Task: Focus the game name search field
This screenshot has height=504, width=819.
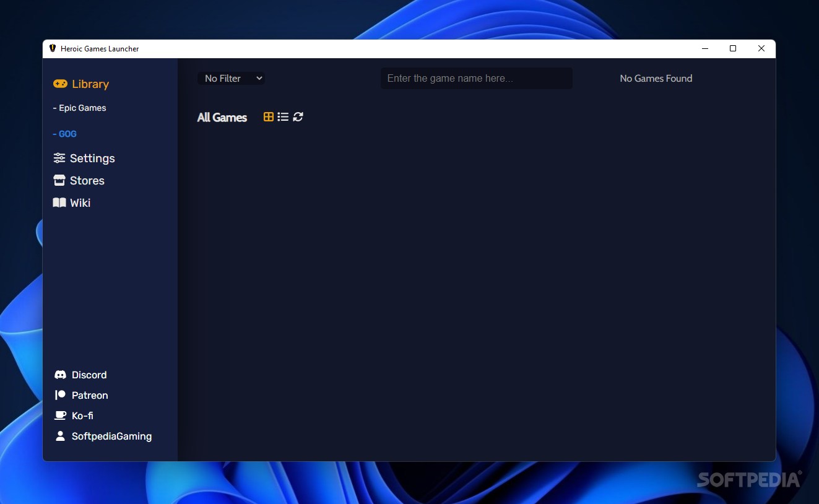Action: coord(477,79)
